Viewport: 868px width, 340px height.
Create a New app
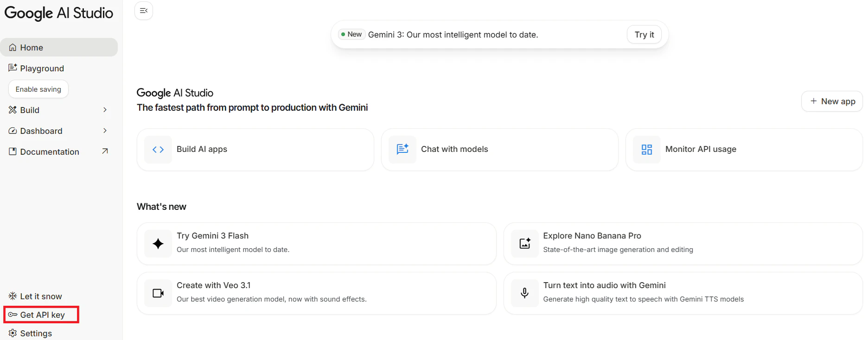tap(832, 101)
